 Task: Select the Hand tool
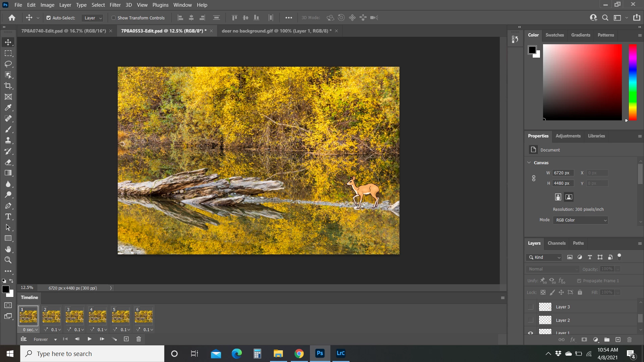[8, 249]
